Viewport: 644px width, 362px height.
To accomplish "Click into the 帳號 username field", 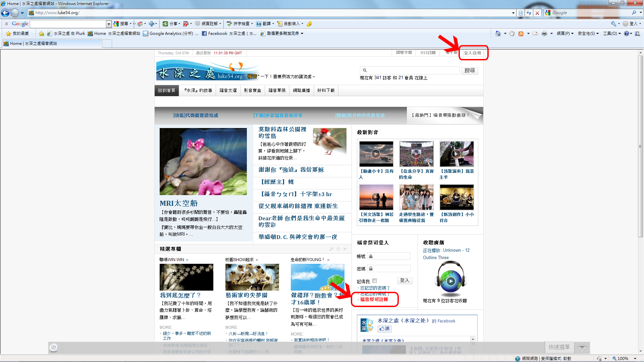I will [389, 256].
